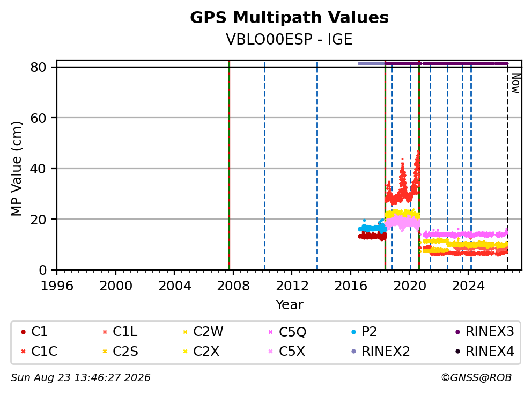The height and width of the screenshot is (394, 532).
Task: Click the x-axis tick label '2016'
Action: [351, 286]
